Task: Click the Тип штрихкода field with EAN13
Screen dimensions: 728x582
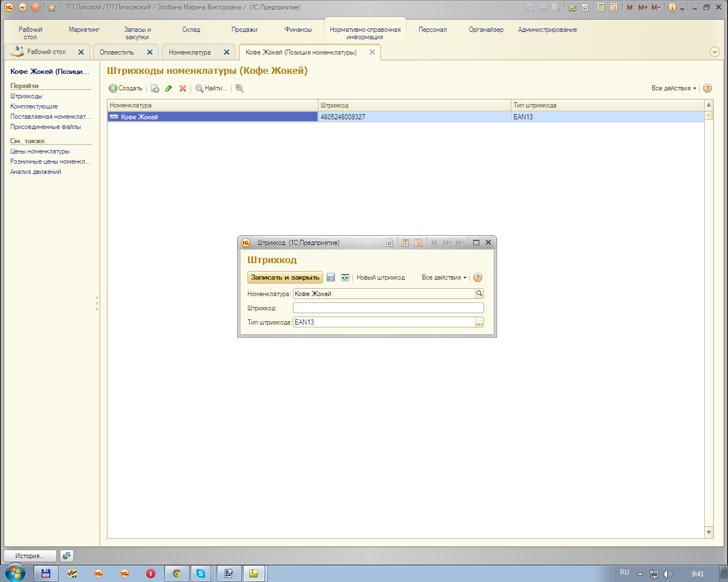Action: coord(384,322)
